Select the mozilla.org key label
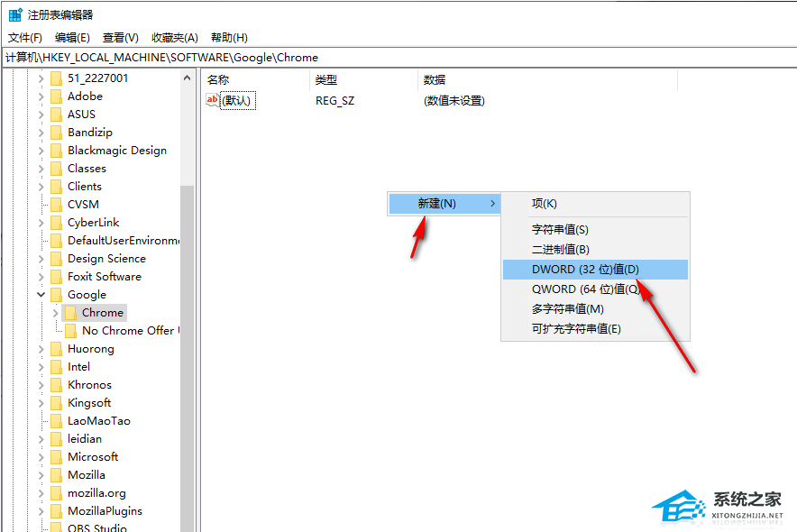 tap(96, 493)
